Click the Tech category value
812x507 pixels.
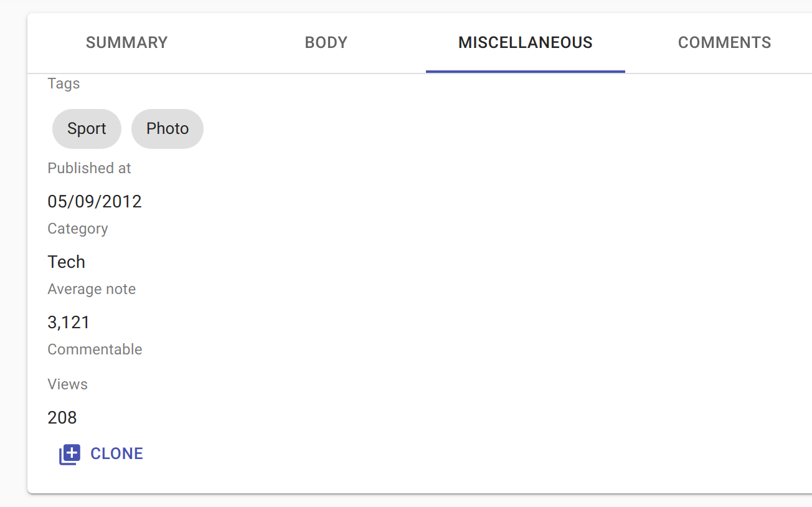pyautogui.click(x=66, y=262)
